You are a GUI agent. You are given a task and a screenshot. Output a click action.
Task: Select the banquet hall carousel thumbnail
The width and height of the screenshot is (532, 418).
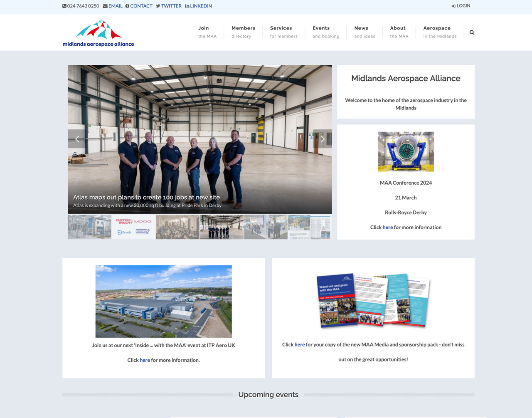pyautogui.click(x=178, y=227)
